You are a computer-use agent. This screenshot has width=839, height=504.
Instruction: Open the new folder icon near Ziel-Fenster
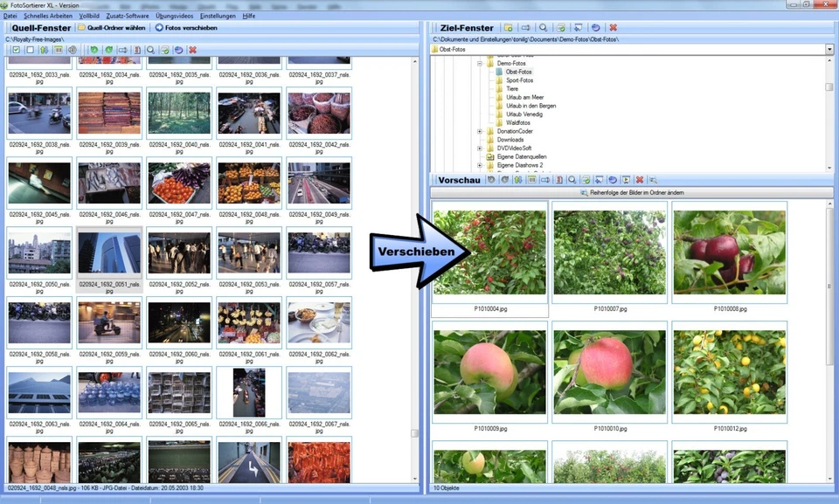pyautogui.click(x=506, y=27)
